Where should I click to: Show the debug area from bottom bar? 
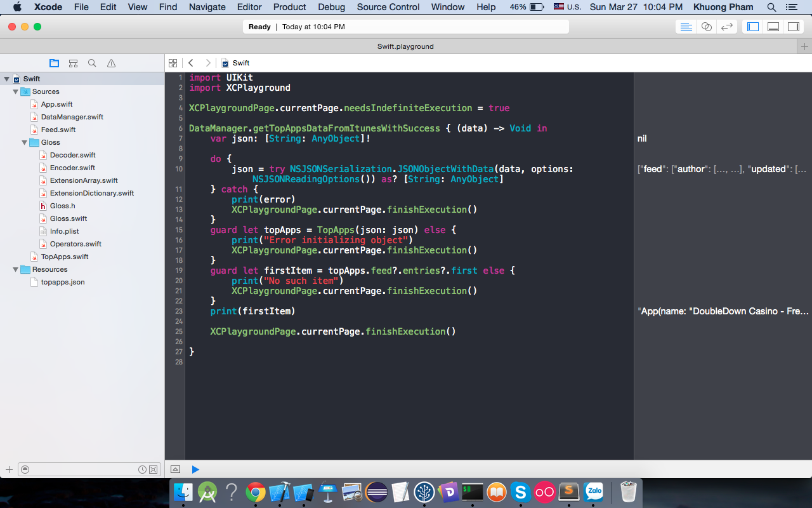[x=176, y=469]
